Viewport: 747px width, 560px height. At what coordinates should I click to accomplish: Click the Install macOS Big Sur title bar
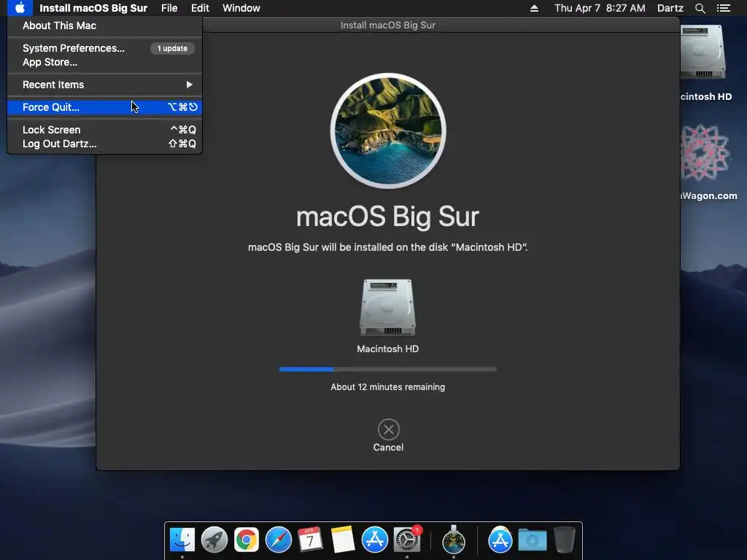388,26
